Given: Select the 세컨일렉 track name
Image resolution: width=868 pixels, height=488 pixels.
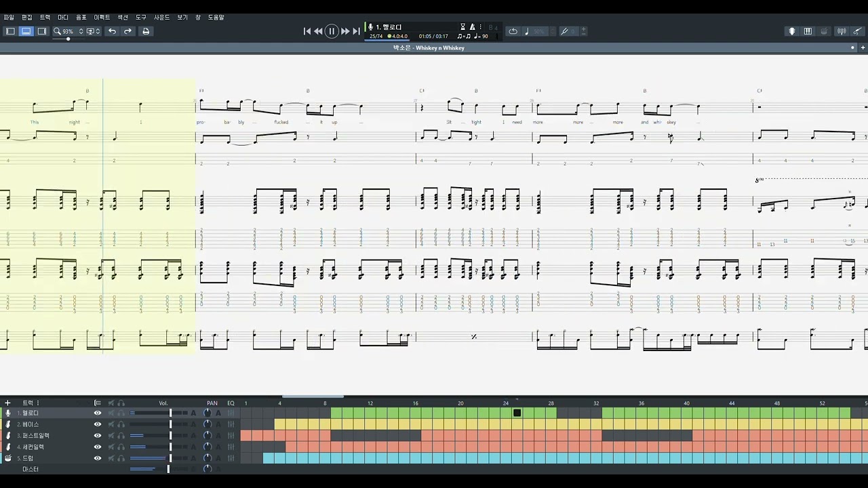Looking at the screenshot, I should [33, 447].
